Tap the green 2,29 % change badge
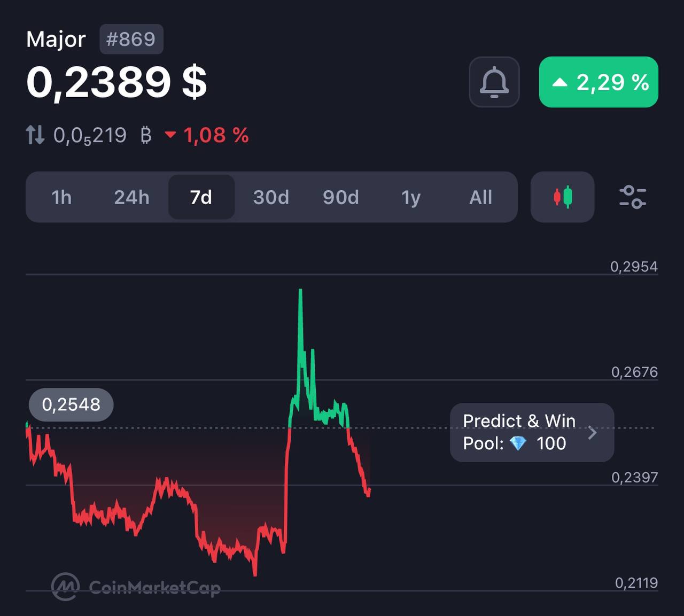684x616 pixels. click(x=598, y=82)
